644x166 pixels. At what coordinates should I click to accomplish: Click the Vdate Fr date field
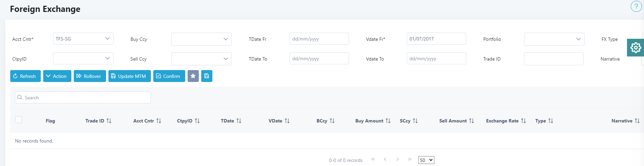coord(436,39)
